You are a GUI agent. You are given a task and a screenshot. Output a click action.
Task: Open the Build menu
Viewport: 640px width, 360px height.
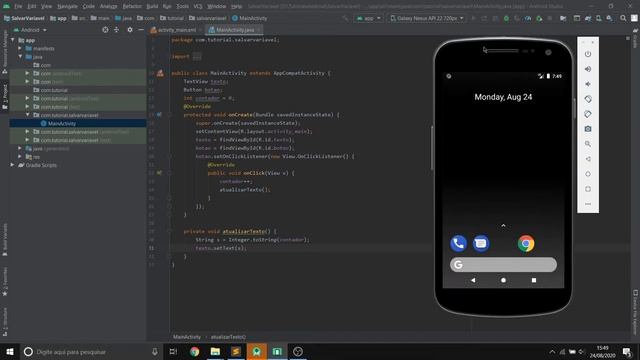[152, 7]
